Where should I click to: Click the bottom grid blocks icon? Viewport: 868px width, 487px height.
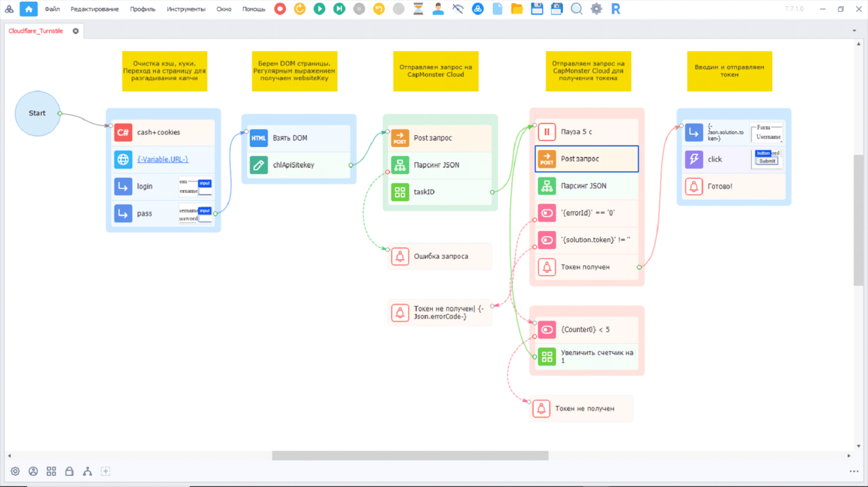51,471
